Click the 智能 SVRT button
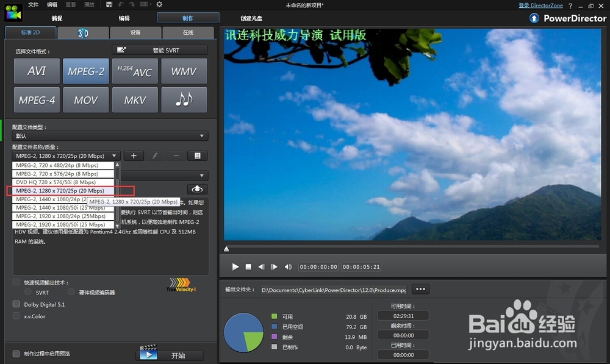 [x=160, y=50]
